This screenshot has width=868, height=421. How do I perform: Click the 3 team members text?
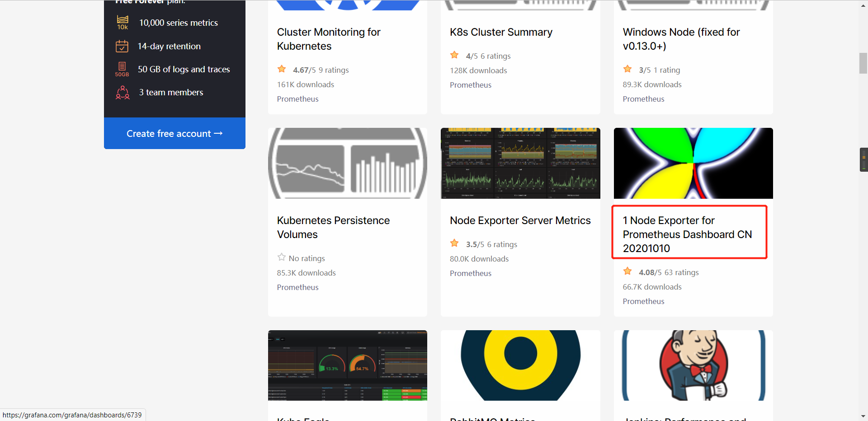click(x=171, y=92)
